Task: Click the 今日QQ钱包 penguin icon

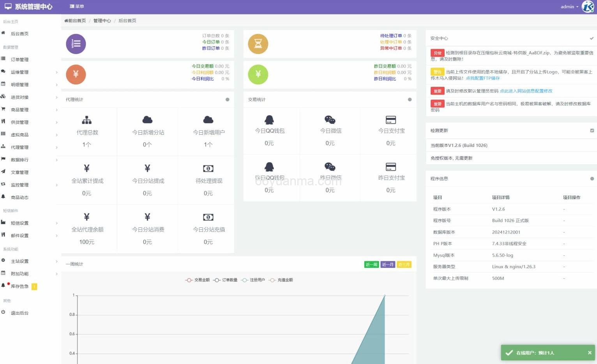Action: click(x=269, y=120)
